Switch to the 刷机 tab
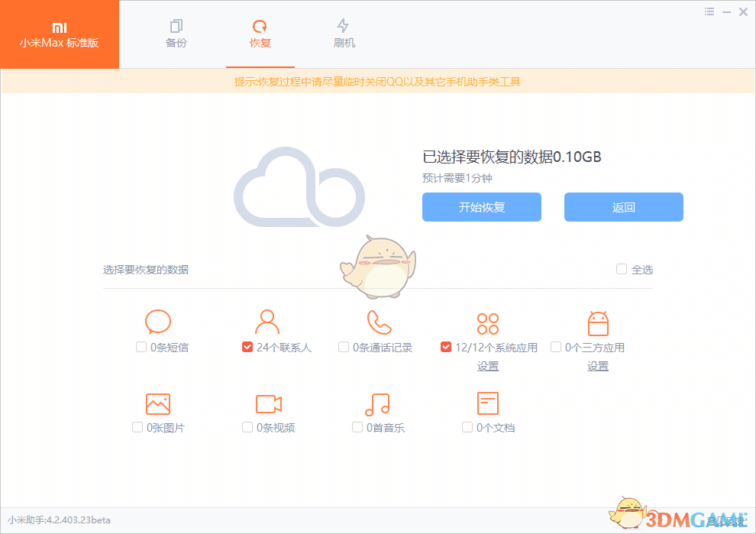The width and height of the screenshot is (756, 534). (344, 34)
